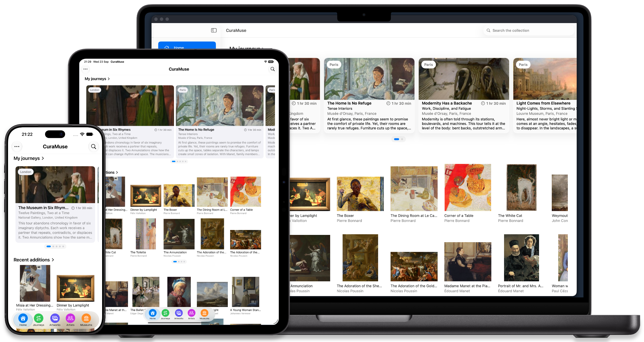Tap the search icon on the iPad
The width and height of the screenshot is (644, 342).
pos(273,69)
